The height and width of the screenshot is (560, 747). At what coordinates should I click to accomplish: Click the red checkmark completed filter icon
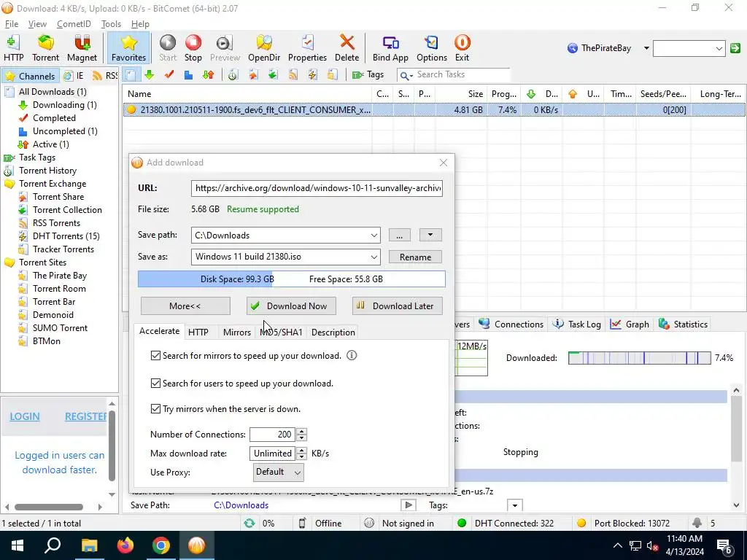[169, 75]
